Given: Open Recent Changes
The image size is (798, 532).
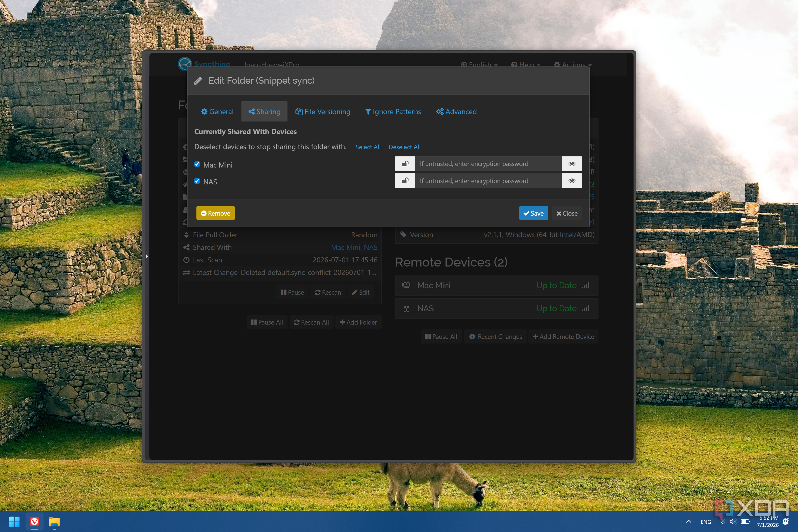Looking at the screenshot, I should (x=495, y=337).
